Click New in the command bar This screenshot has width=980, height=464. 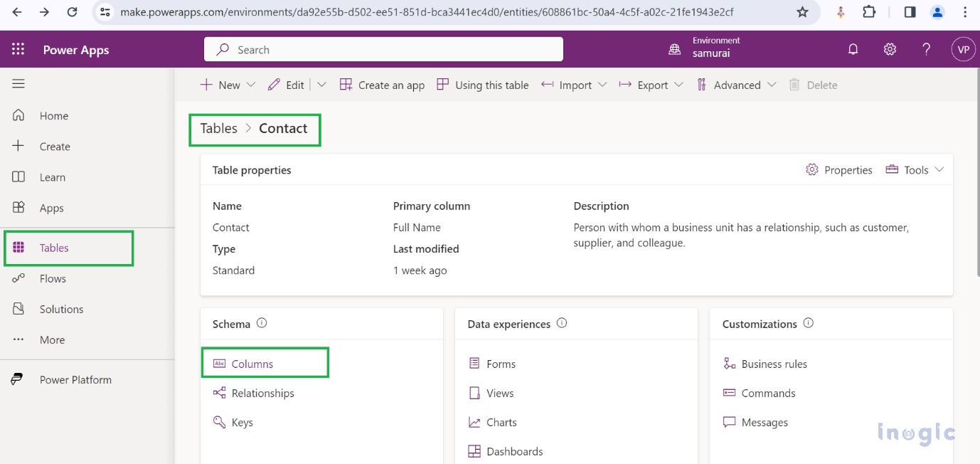tap(220, 85)
